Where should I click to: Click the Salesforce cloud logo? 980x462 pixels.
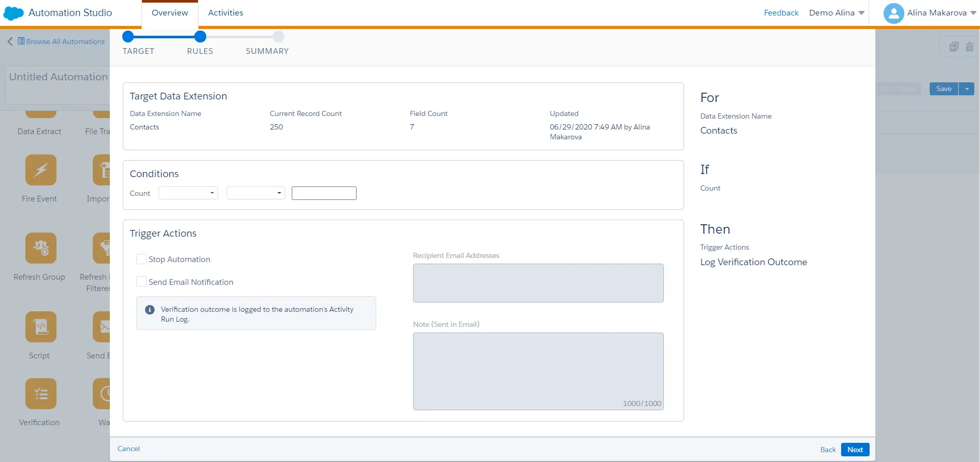click(14, 13)
